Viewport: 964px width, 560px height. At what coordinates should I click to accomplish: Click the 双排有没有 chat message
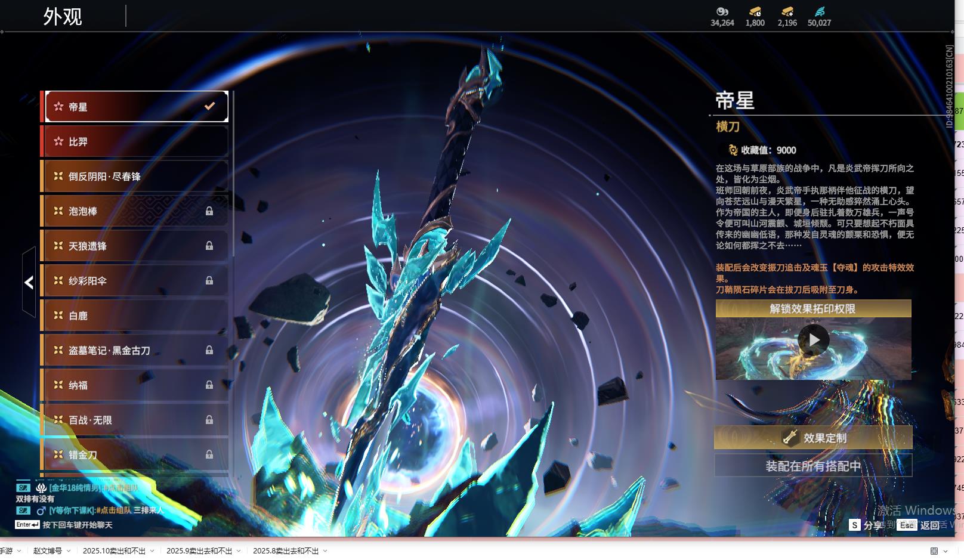click(x=35, y=499)
